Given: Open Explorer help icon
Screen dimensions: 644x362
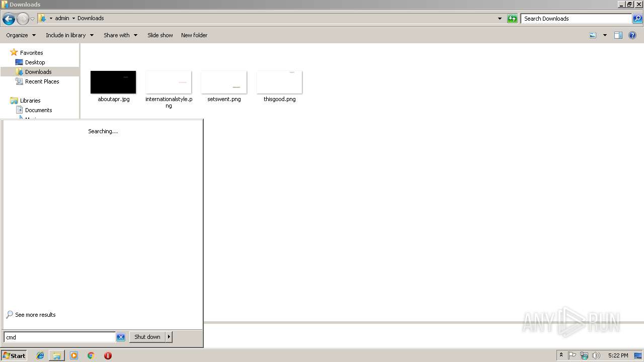Looking at the screenshot, I should click(633, 35).
